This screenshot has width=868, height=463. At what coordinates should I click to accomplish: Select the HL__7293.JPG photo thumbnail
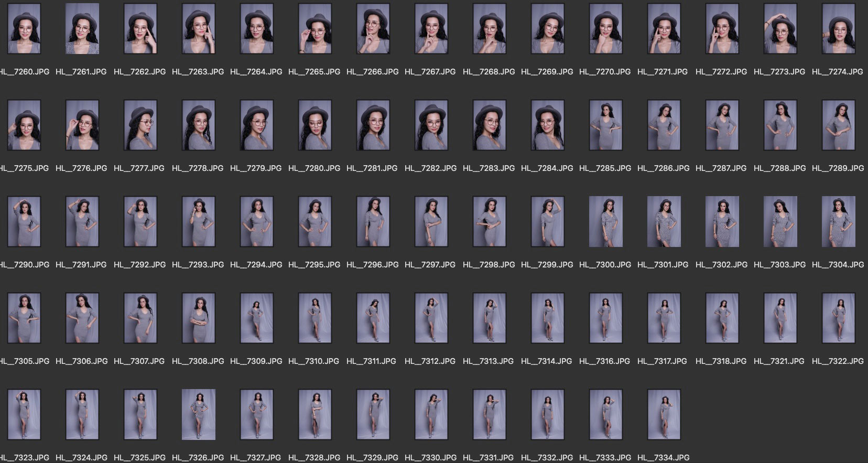[199, 222]
